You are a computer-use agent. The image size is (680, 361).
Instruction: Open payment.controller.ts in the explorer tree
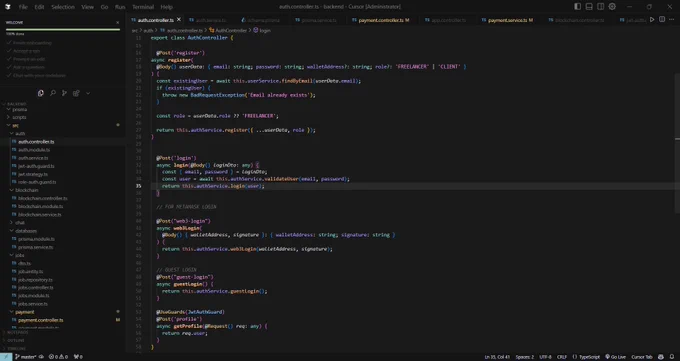click(x=40, y=320)
